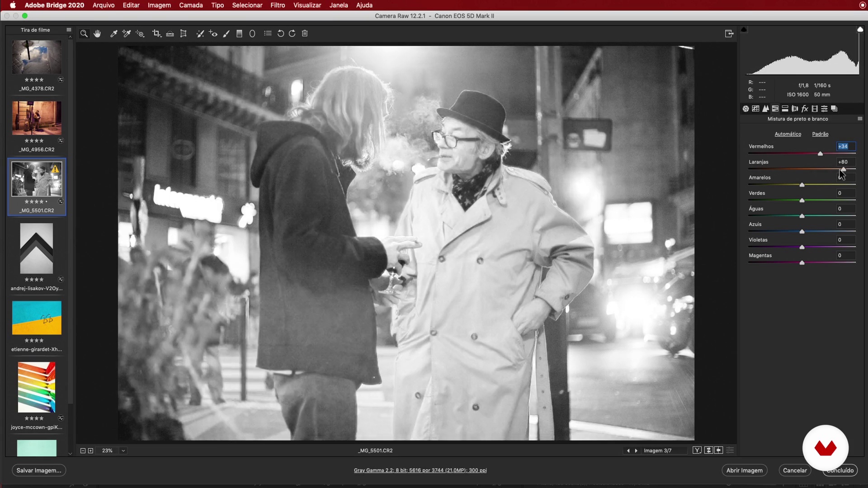The image size is (868, 488).
Task: Open the Tone Curve panel tab
Action: (755, 108)
